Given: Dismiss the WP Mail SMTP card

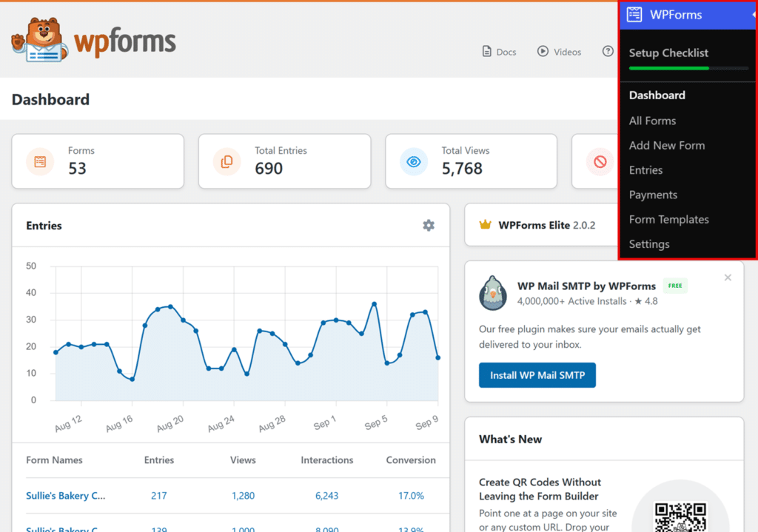Looking at the screenshot, I should tap(728, 277).
